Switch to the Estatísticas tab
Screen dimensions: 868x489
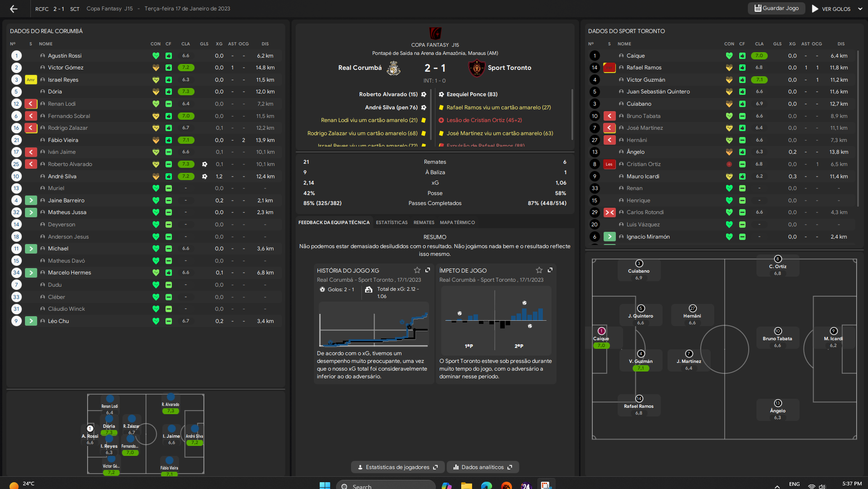tap(391, 222)
